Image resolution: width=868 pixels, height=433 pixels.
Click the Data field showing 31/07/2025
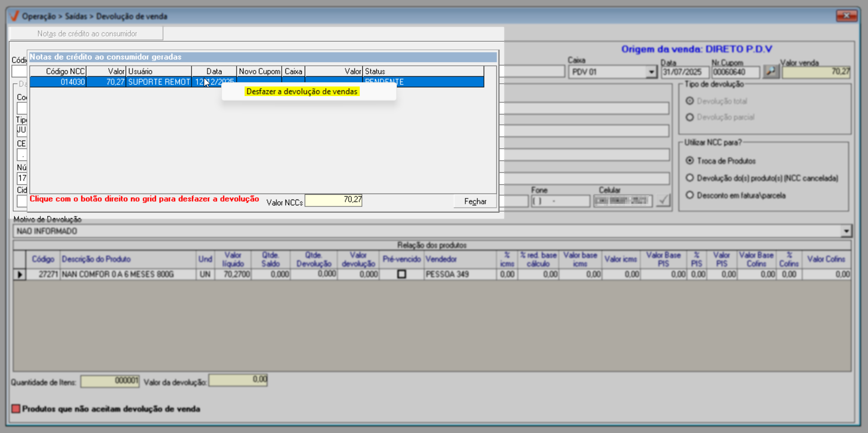pyautogui.click(x=685, y=72)
